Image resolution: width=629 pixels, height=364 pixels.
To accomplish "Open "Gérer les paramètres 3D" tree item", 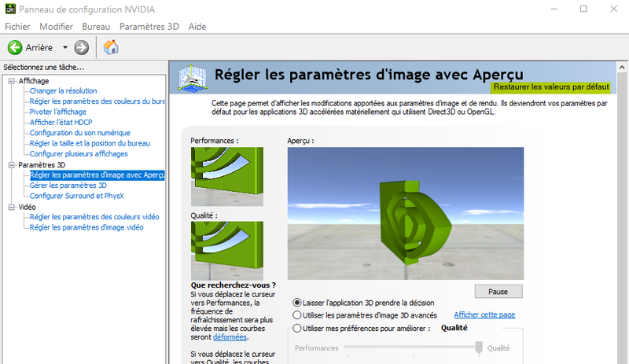I will pyautogui.click(x=68, y=186).
